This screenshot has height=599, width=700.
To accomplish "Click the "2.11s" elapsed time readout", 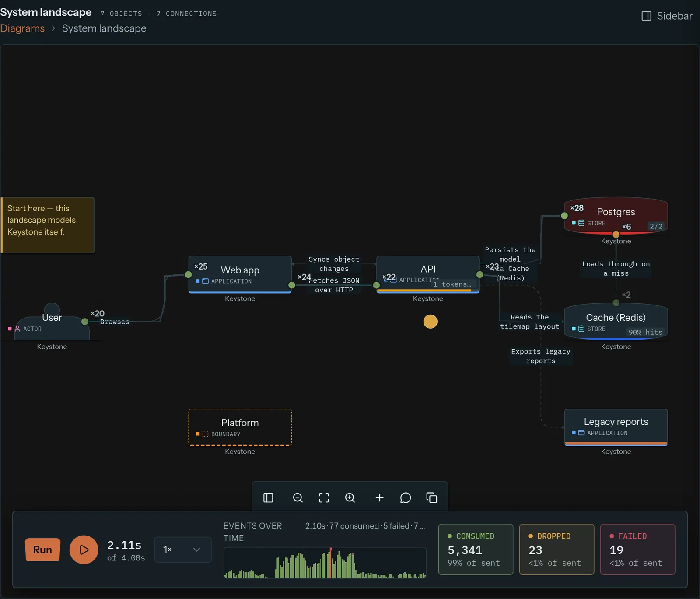I will (x=124, y=545).
